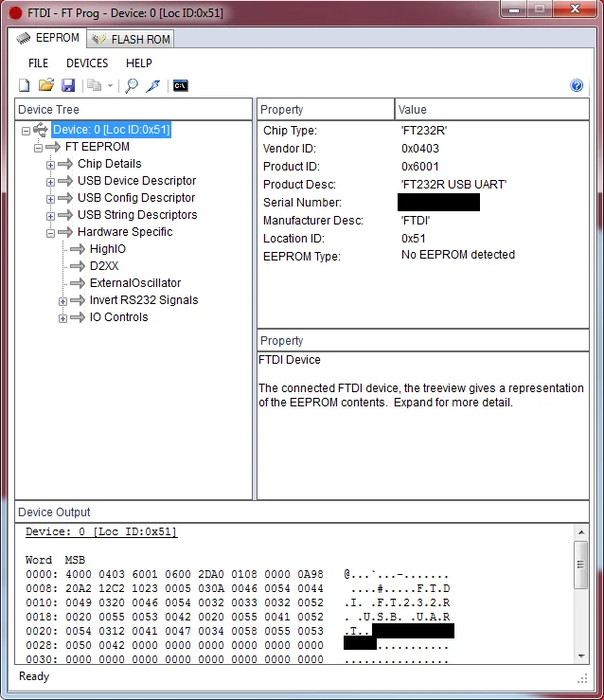Select USB String Descriptors tree item

137,215
